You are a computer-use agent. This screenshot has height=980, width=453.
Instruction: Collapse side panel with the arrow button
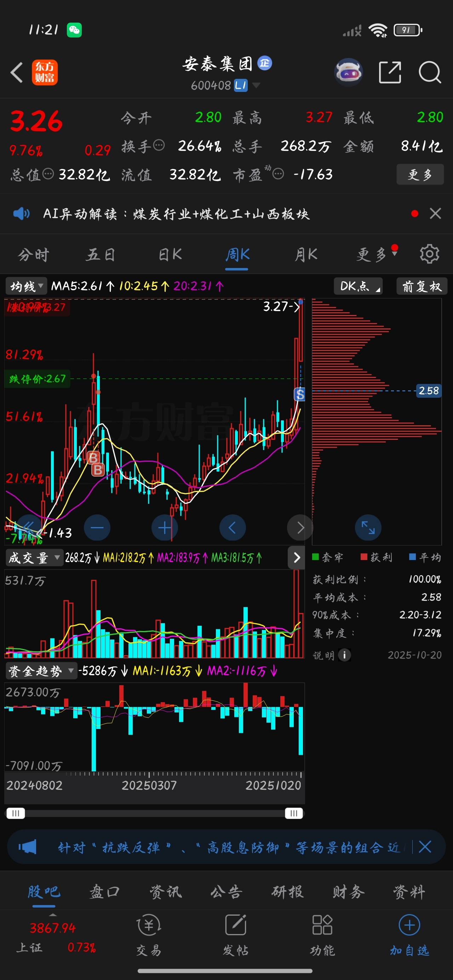pos(297,557)
